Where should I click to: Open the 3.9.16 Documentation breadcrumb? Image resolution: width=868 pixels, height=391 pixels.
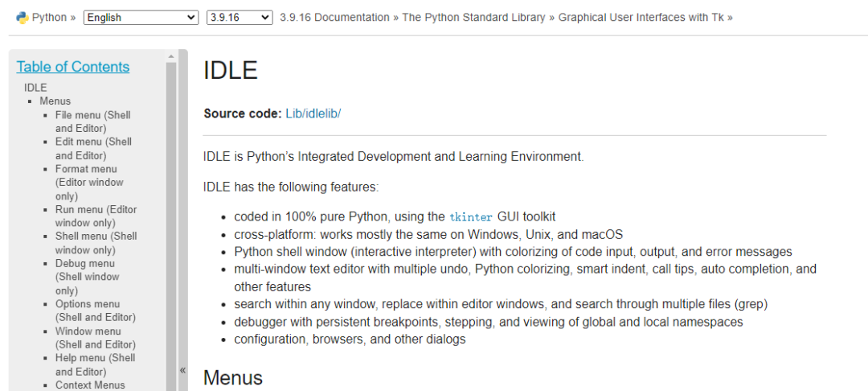point(334,18)
